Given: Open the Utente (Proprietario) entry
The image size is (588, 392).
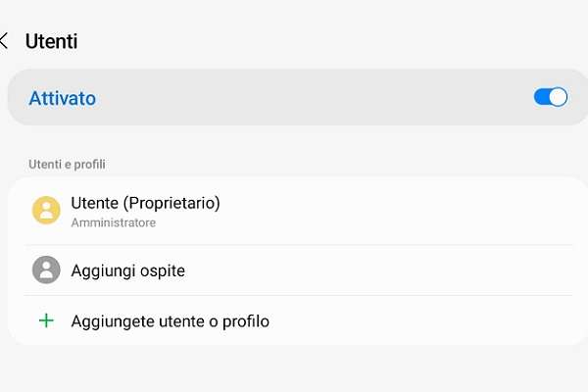Looking at the screenshot, I should (145, 204).
